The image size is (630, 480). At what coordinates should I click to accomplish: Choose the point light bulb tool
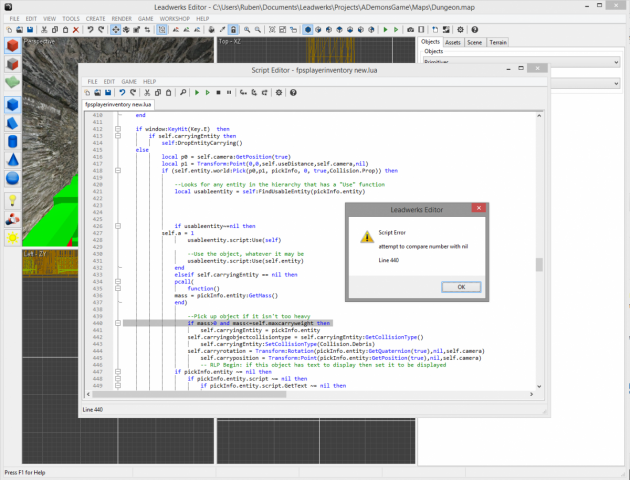12,199
